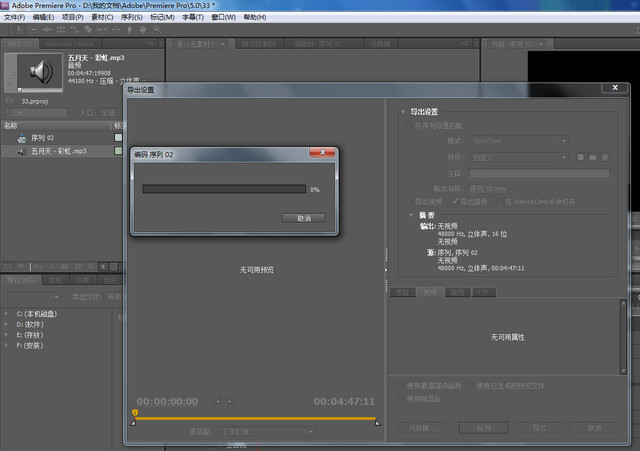
Task: Enable 与序列设置匹配 checkbox
Action: pyautogui.click(x=407, y=125)
